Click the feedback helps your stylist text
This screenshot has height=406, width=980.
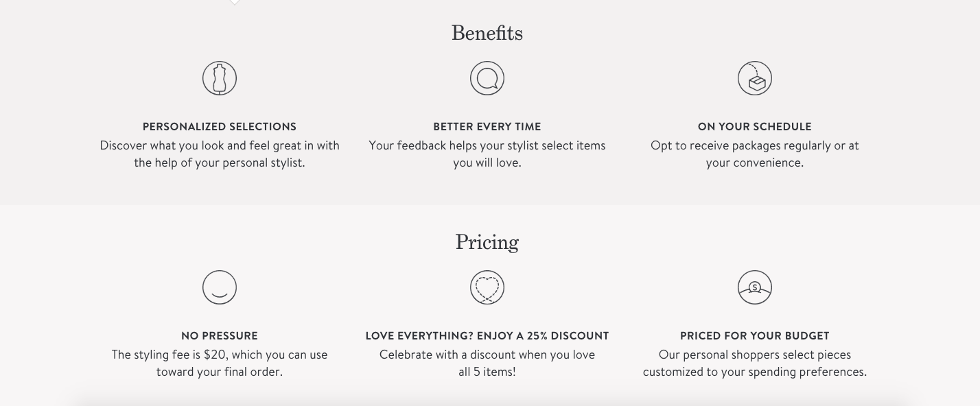pyautogui.click(x=487, y=154)
